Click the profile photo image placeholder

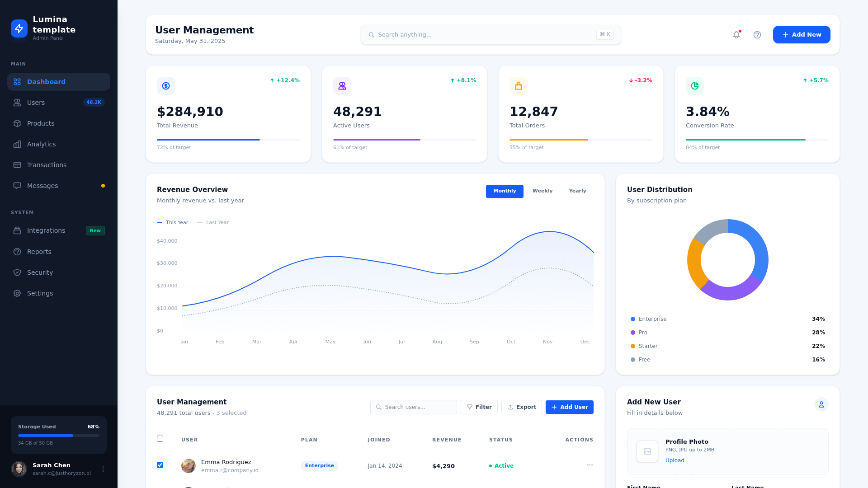pos(647,451)
